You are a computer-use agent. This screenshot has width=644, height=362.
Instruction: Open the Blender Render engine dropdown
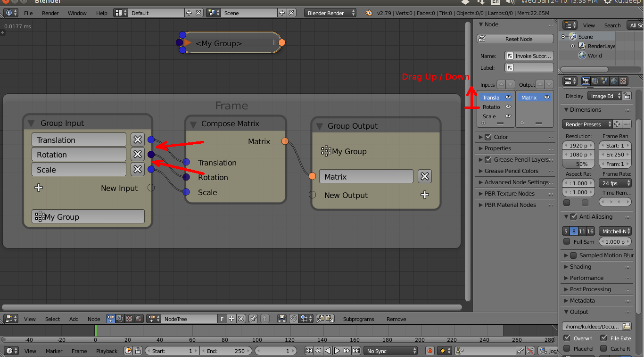coord(330,13)
